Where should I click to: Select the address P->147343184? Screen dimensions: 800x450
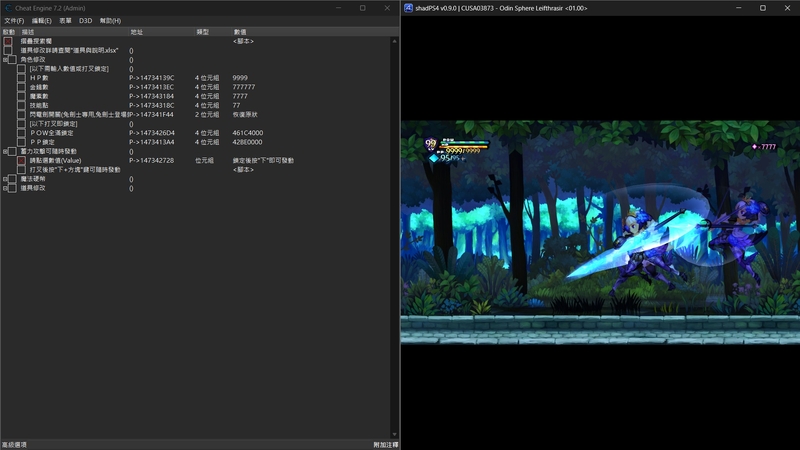pos(152,96)
